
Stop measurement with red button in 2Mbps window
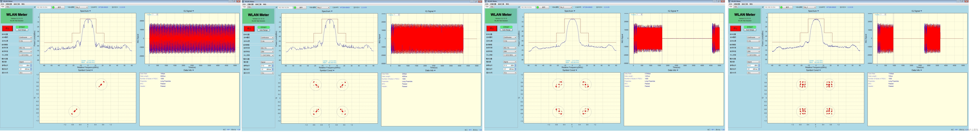(x=249, y=29)
